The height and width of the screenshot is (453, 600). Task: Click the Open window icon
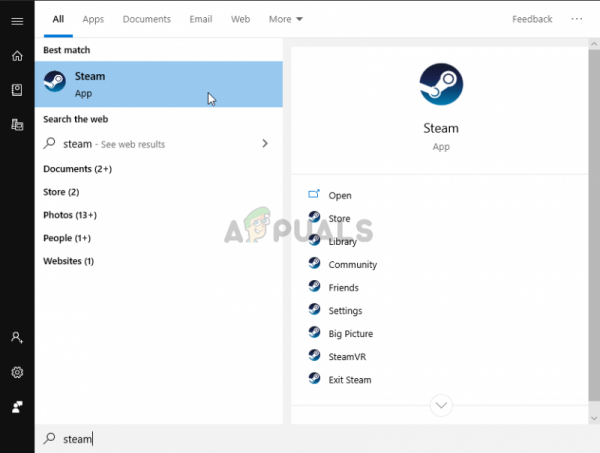314,194
